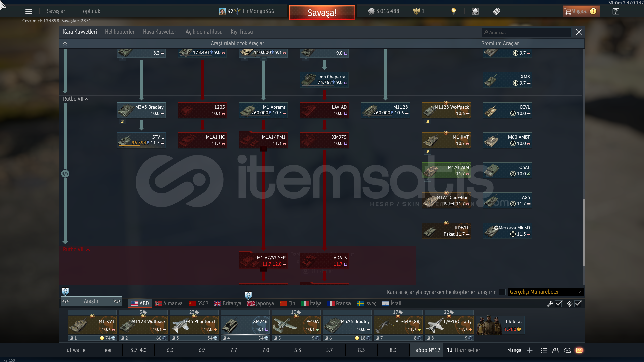Screen dimensions: 644x362
Task: Click the wrench auto-repair icon
Action: click(550, 304)
